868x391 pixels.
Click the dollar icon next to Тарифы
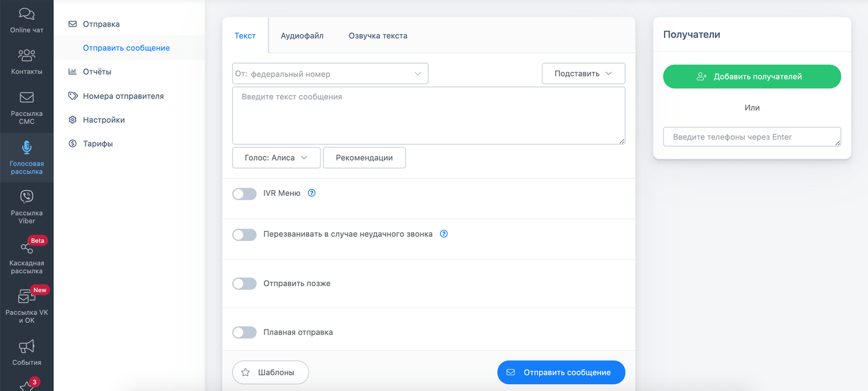pos(72,144)
